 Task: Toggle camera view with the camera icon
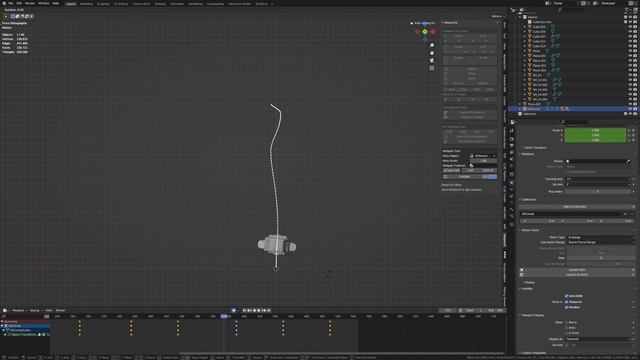point(432,60)
